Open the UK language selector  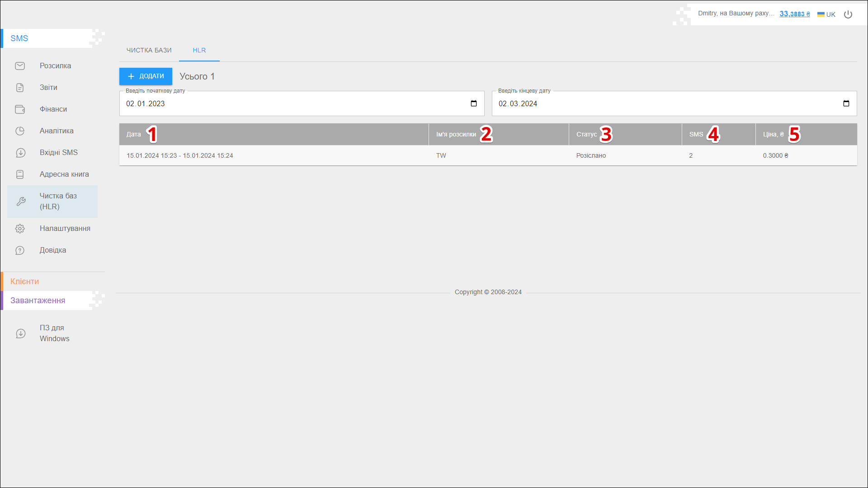click(x=826, y=14)
